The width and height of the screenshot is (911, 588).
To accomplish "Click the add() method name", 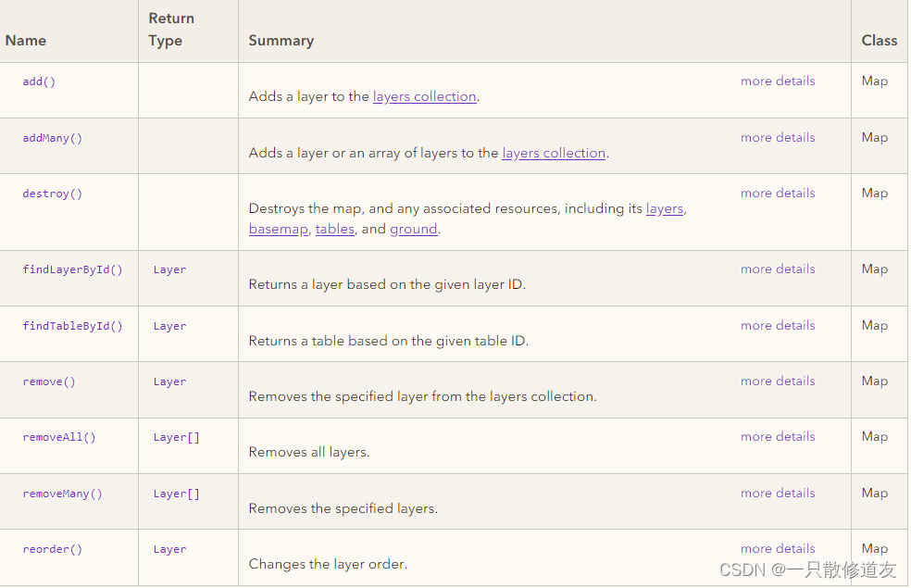I will [39, 81].
